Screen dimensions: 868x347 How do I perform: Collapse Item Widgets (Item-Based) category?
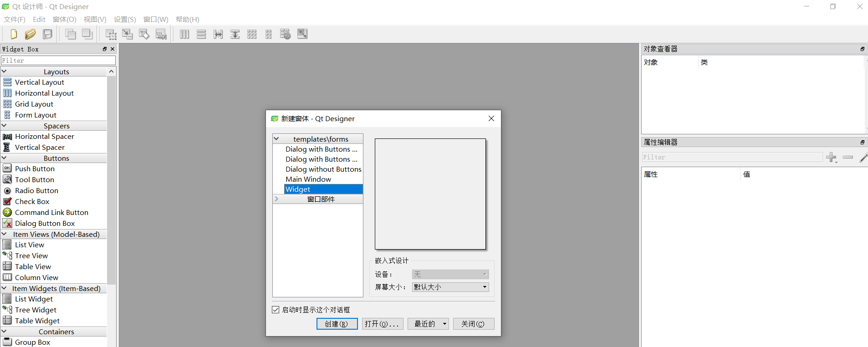(x=4, y=288)
